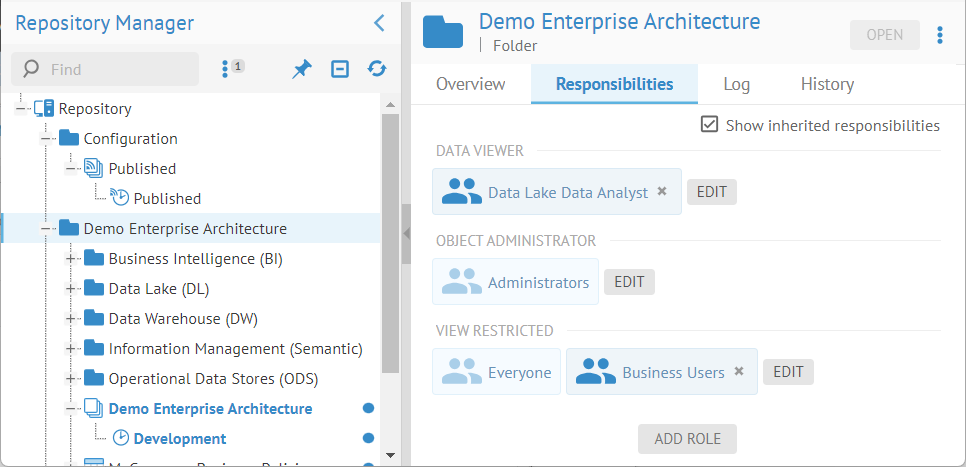Image resolution: width=966 pixels, height=467 pixels.
Task: Open the more actions kebab menu
Action: [939, 35]
